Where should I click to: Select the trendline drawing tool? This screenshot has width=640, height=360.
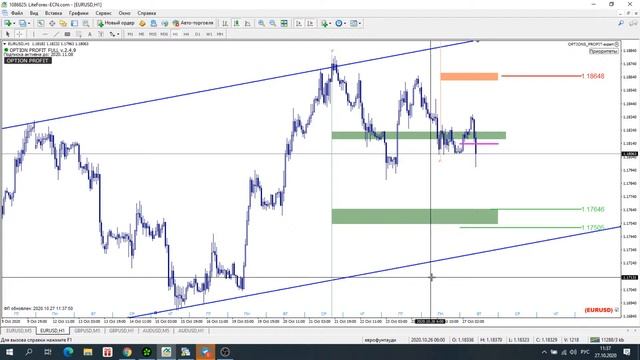56,34
